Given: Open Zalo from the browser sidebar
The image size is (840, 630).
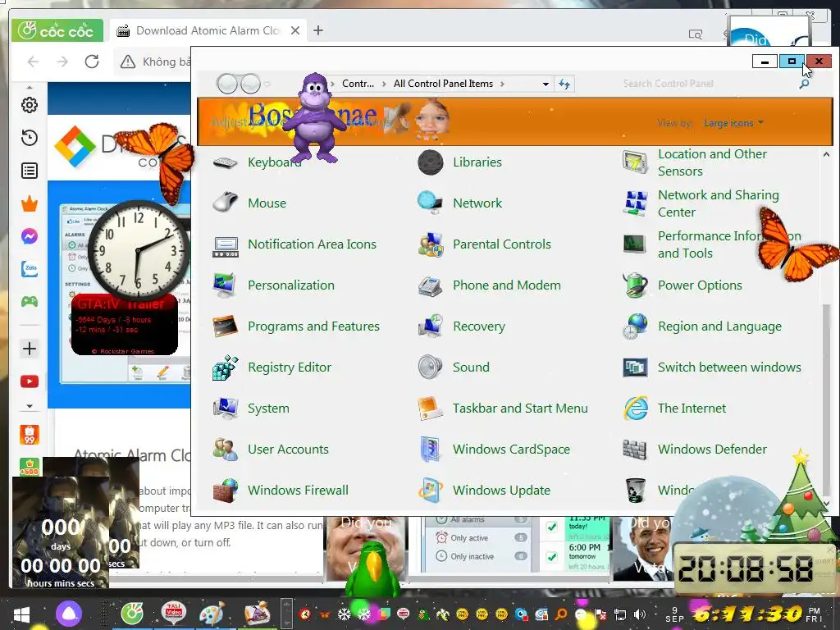Looking at the screenshot, I should (30, 269).
